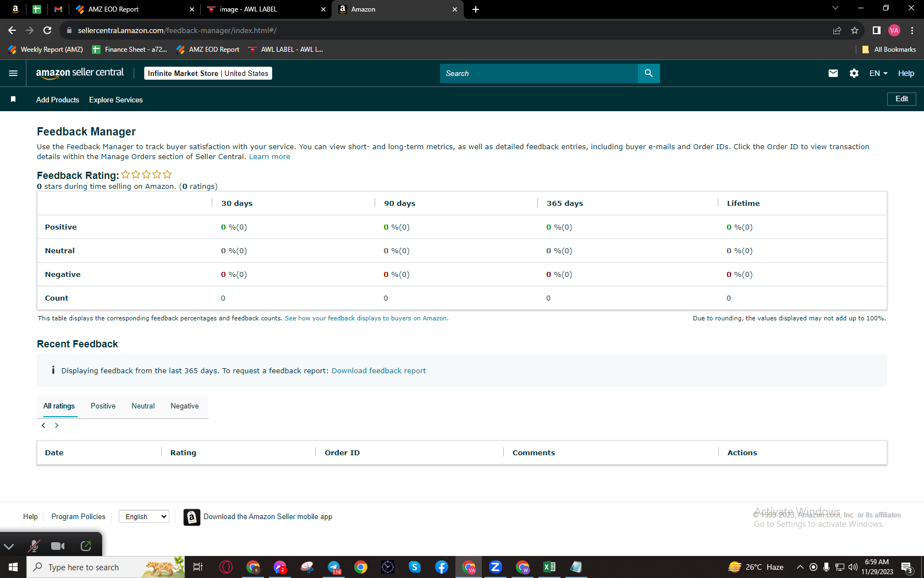
Task: Open the Infinite Market Store selector
Action: pos(208,73)
